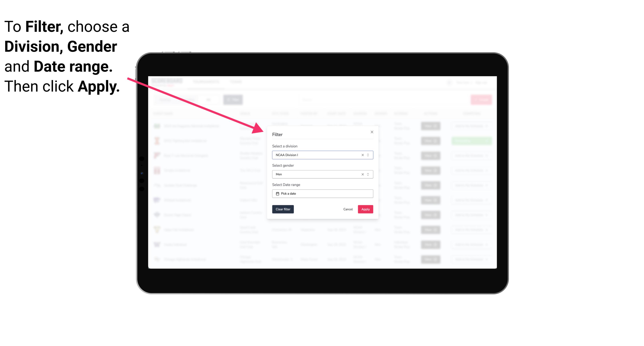Click the dark Clear filter button icon

(283, 209)
